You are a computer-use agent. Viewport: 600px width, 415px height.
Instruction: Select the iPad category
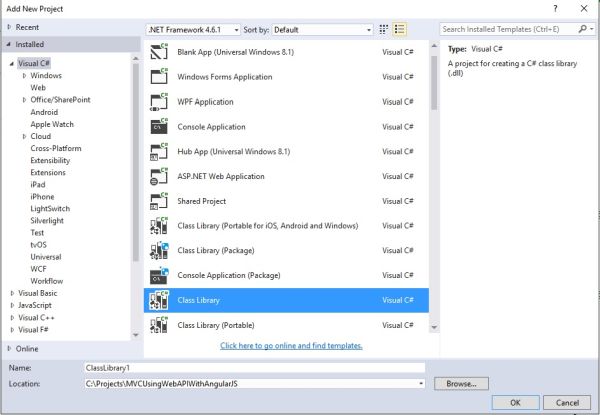click(x=38, y=184)
